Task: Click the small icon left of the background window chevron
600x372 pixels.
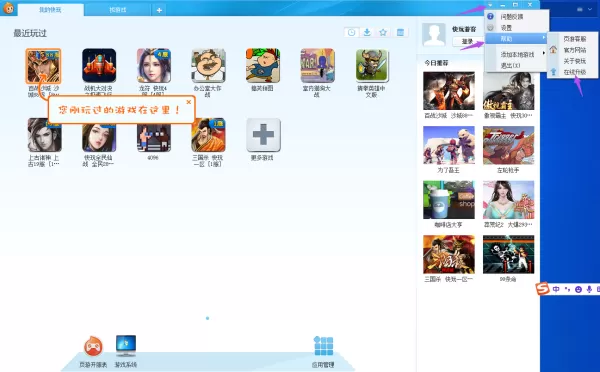Action: [x=580, y=9]
